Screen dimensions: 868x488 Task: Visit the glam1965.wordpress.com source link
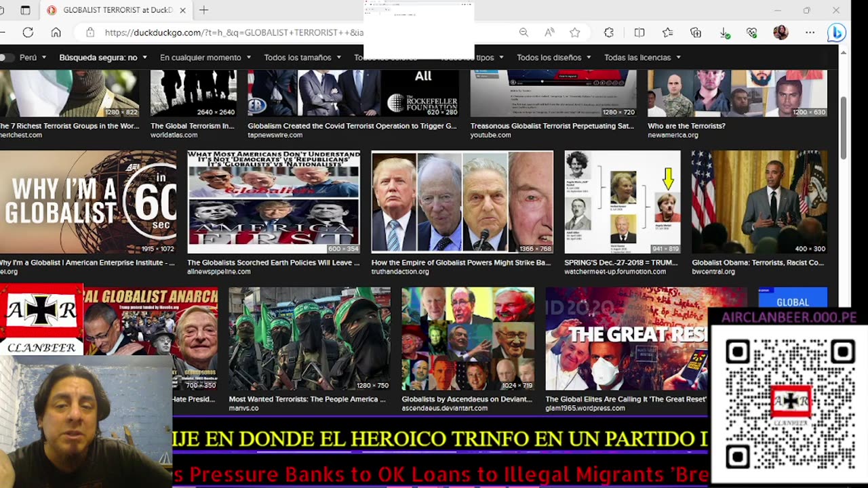click(585, 409)
